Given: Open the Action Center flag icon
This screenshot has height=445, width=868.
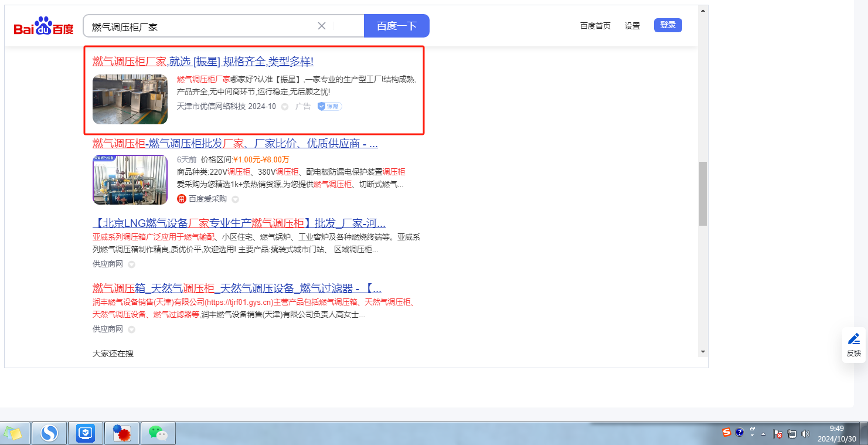Looking at the screenshot, I should tap(778, 434).
